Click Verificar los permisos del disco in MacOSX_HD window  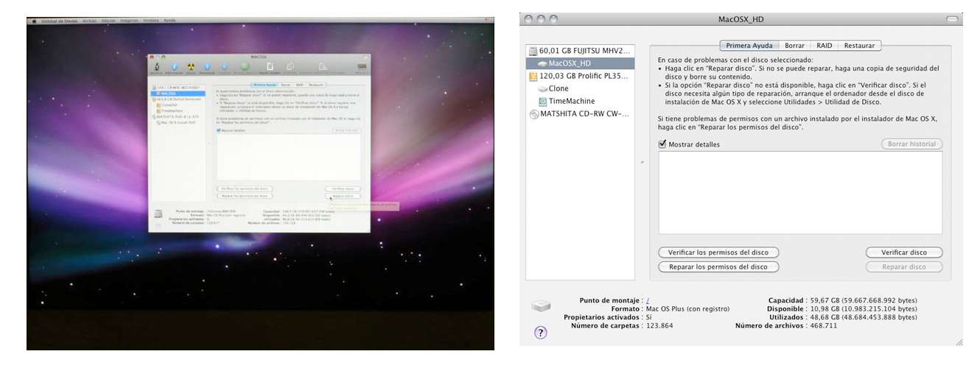pyautogui.click(x=718, y=252)
